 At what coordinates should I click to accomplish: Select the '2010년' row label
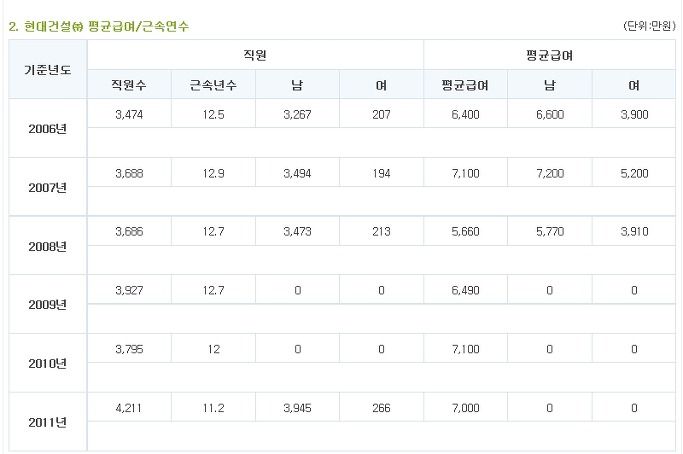point(47,363)
